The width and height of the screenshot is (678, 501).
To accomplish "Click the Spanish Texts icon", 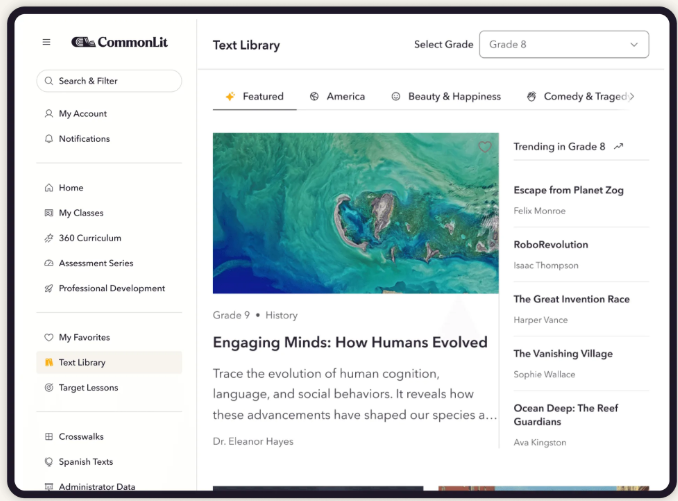I will point(49,462).
